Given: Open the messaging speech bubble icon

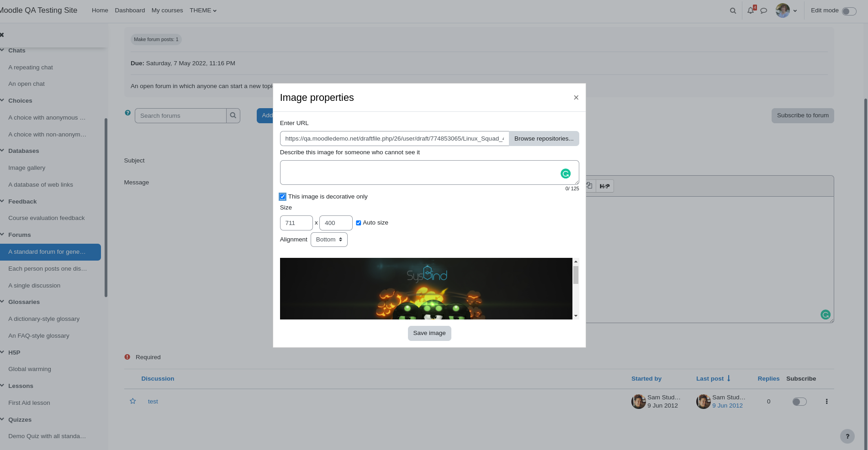Looking at the screenshot, I should click(x=763, y=10).
